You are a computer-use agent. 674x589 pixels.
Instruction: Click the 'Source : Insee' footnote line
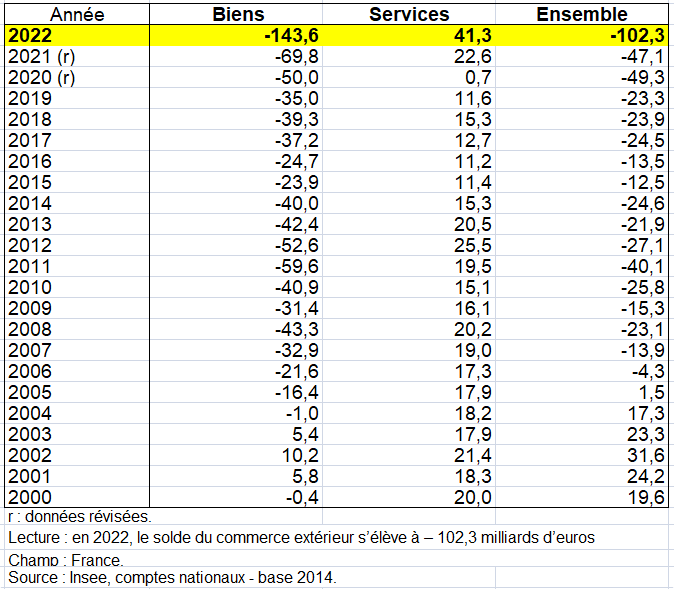[x=172, y=578]
